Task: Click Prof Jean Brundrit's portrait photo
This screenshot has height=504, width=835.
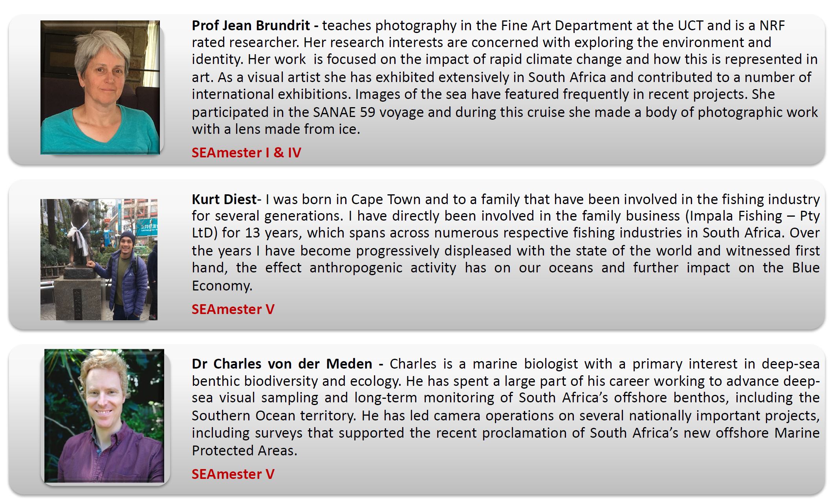Action: coord(100,87)
